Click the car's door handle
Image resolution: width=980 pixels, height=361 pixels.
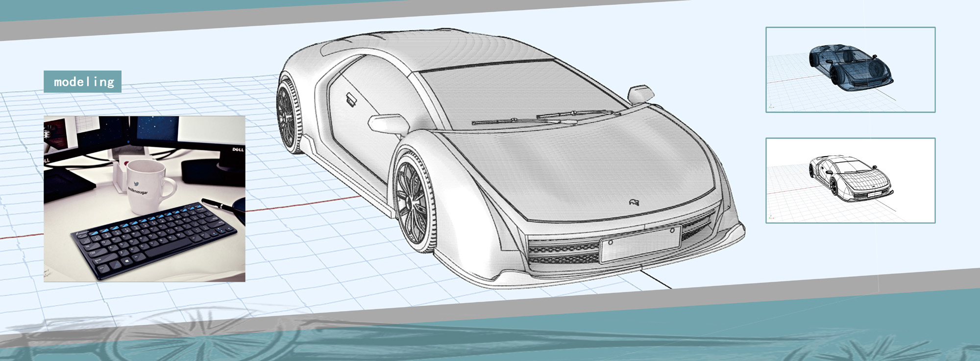[x=351, y=99]
